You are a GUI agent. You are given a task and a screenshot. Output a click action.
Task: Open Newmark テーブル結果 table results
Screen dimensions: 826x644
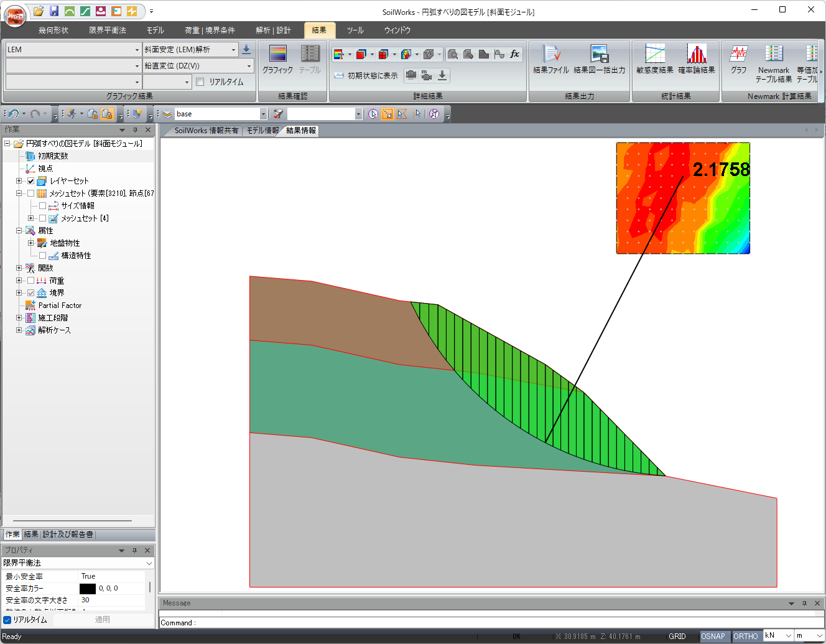[x=774, y=63]
